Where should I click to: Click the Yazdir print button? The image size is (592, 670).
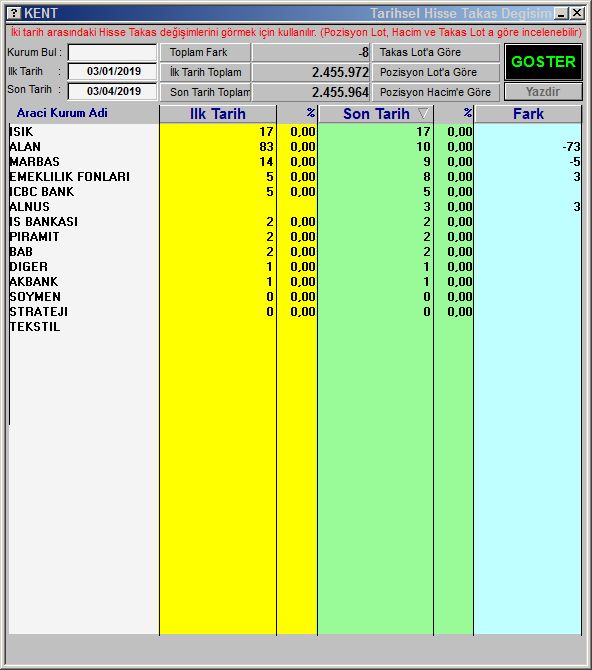coord(543,92)
